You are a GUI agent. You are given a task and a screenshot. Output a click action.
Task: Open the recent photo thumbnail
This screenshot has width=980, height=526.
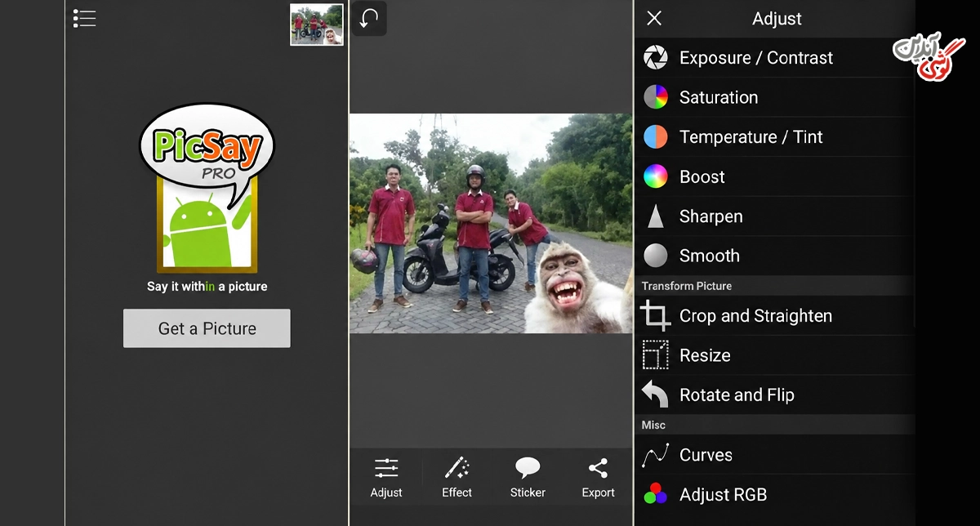[317, 25]
